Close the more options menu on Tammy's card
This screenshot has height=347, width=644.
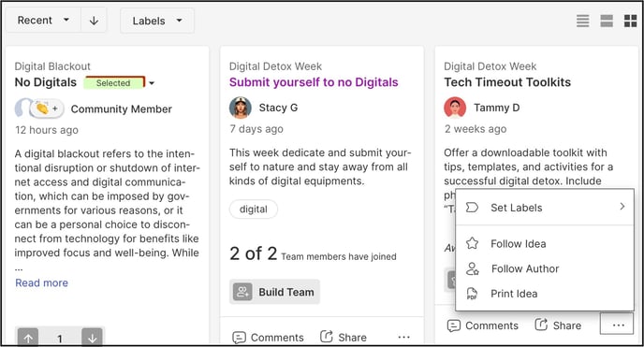pyautogui.click(x=617, y=324)
